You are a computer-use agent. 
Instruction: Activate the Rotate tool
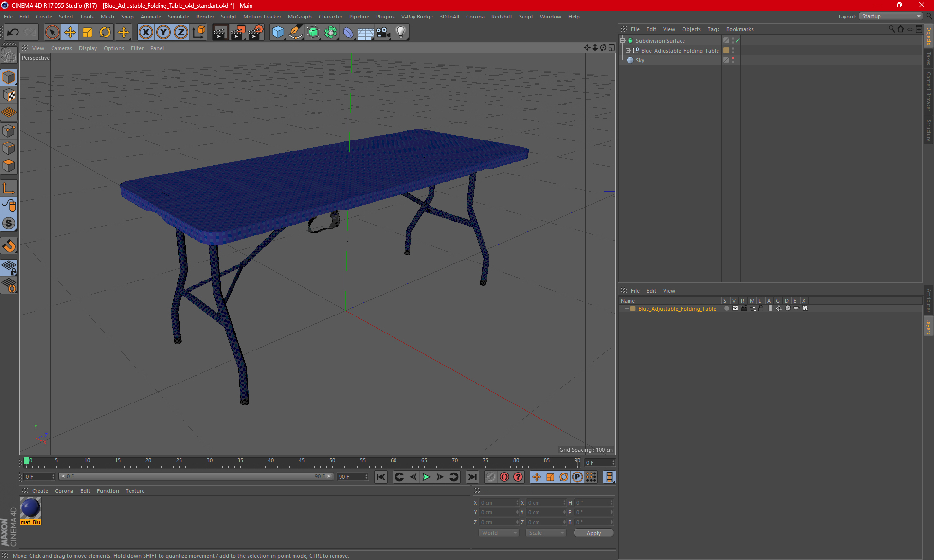coord(105,33)
